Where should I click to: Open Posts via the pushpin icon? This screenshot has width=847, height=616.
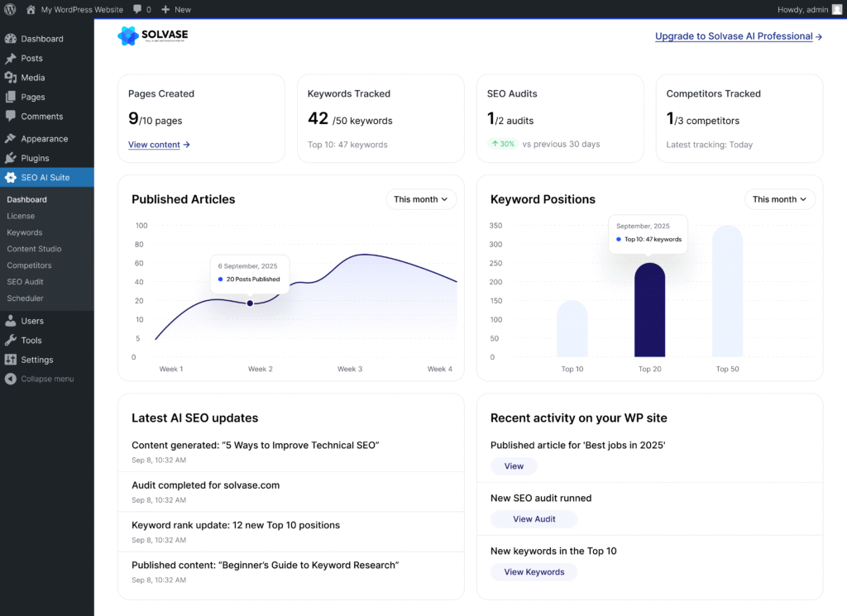coord(11,59)
